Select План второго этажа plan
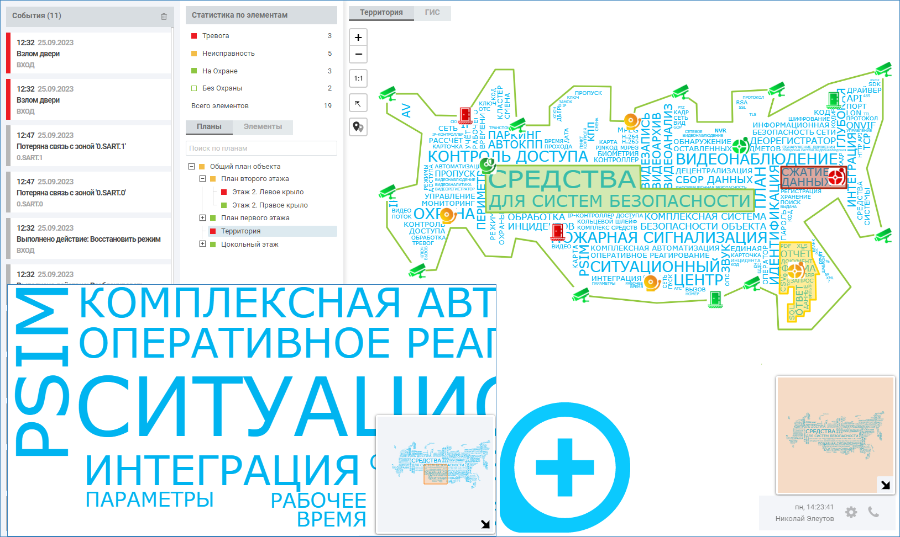This screenshot has height=537, width=900. [x=255, y=179]
